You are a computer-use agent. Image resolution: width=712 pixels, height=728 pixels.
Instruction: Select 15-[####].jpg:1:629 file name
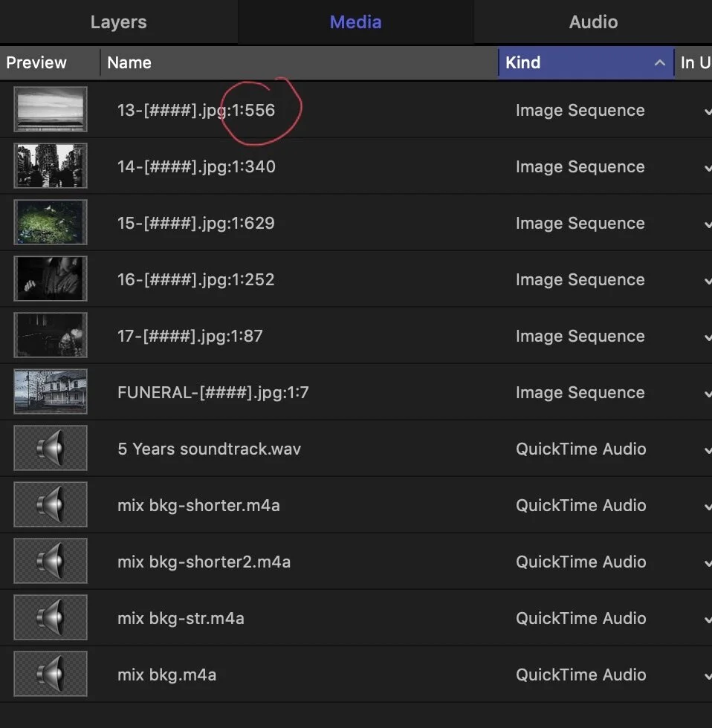click(196, 224)
